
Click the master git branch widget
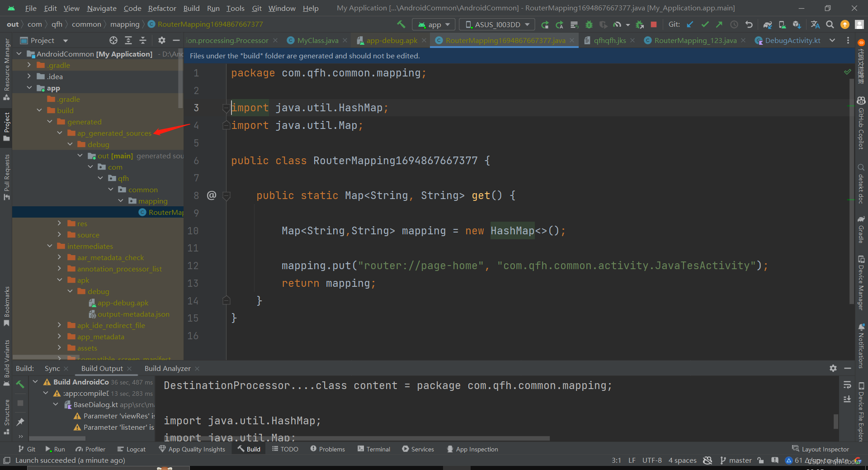coord(736,460)
